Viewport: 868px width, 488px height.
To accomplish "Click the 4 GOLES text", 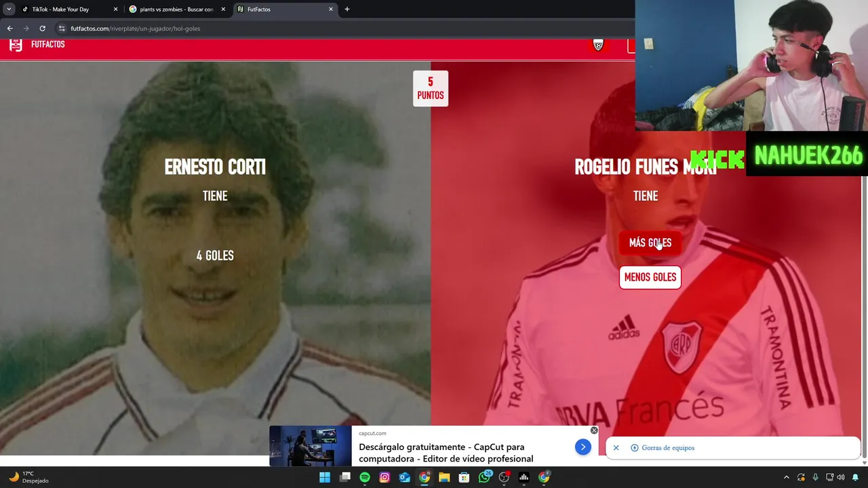I will coord(215,256).
